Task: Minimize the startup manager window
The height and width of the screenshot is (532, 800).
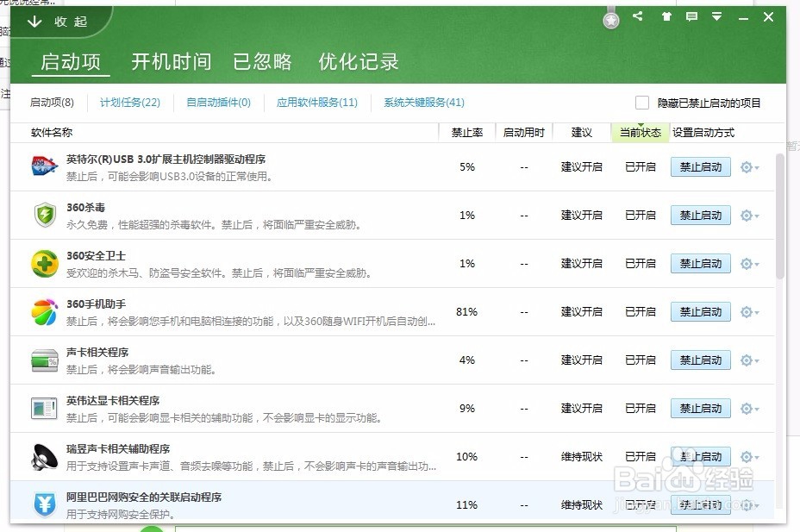Action: pyautogui.click(x=743, y=18)
